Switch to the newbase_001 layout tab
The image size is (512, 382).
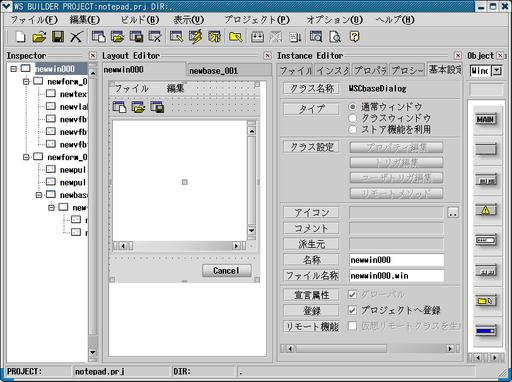(229, 71)
